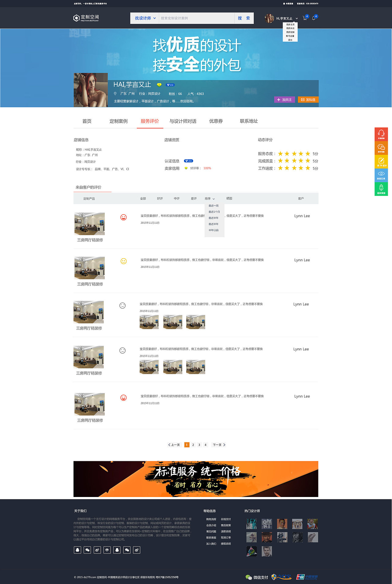Click the first WeChat footer icon
The width and height of the screenshot is (392, 584).
(87, 550)
